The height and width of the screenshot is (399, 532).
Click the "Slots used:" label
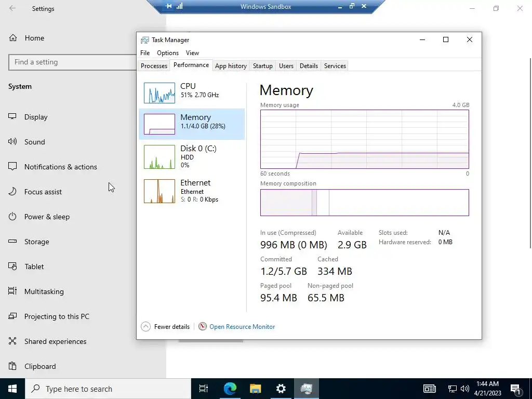coord(393,233)
